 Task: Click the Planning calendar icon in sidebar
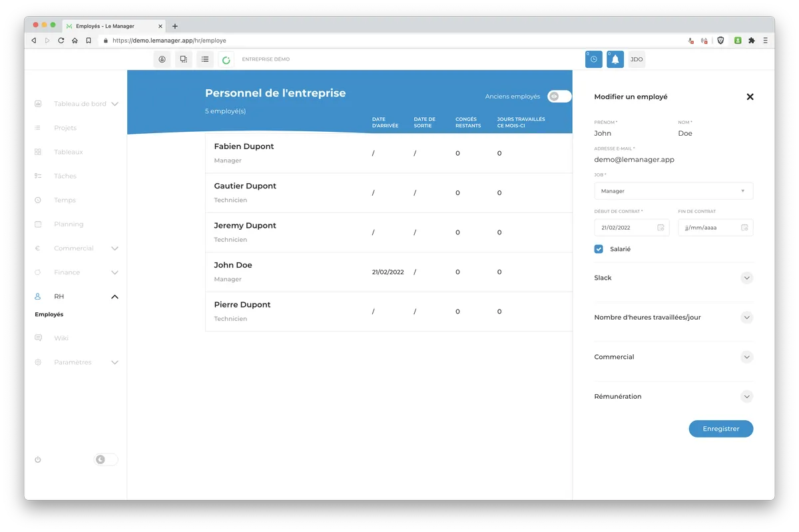[38, 224]
